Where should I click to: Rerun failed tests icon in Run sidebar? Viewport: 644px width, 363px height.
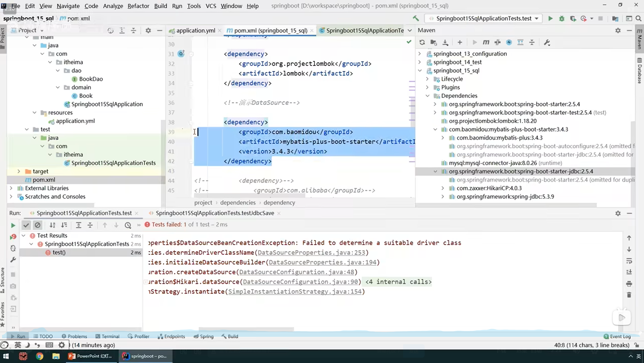tap(13, 237)
